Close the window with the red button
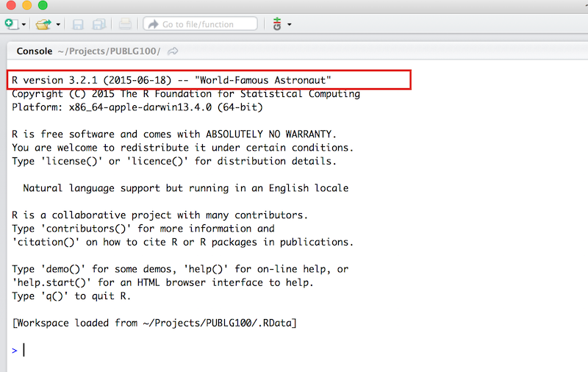 [x=10, y=5]
